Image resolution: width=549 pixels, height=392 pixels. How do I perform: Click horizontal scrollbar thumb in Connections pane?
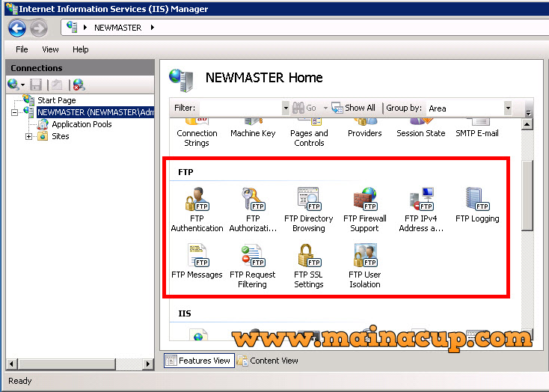[67, 364]
